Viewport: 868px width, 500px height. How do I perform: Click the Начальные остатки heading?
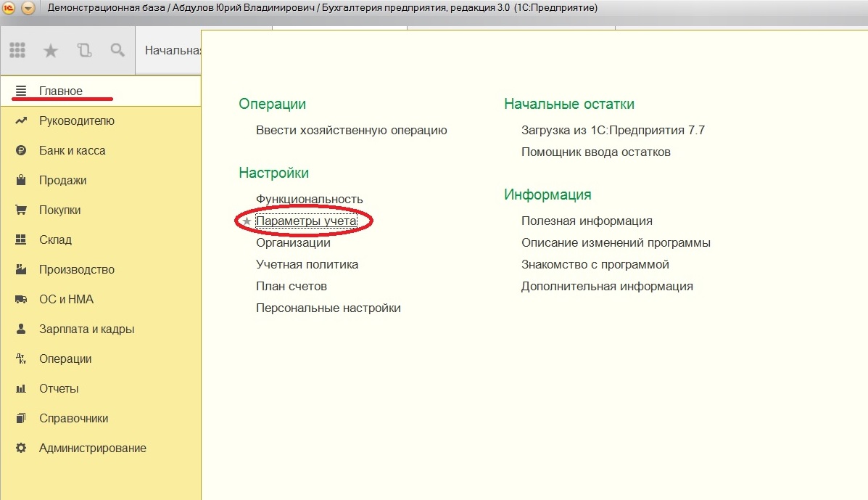[x=569, y=104]
